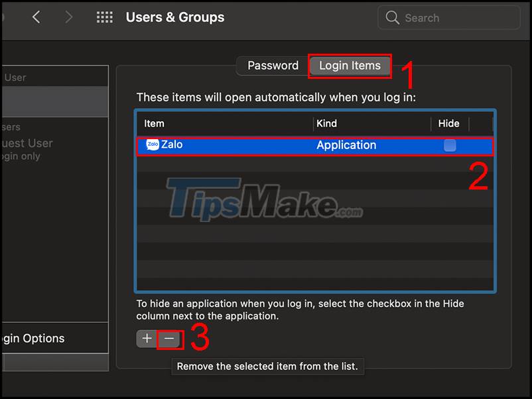The height and width of the screenshot is (399, 532).
Task: Remove Zalo using the minus button
Action: (x=170, y=338)
